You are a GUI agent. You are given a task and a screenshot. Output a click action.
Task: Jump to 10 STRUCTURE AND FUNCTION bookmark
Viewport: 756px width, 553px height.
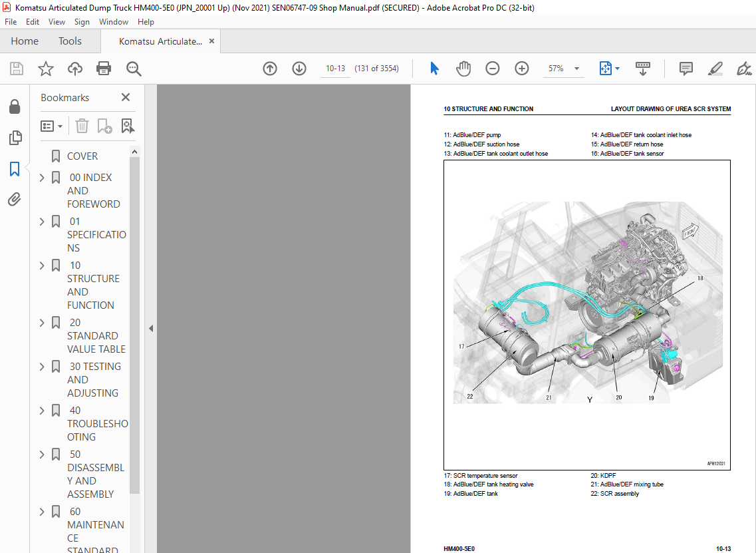coord(93,285)
